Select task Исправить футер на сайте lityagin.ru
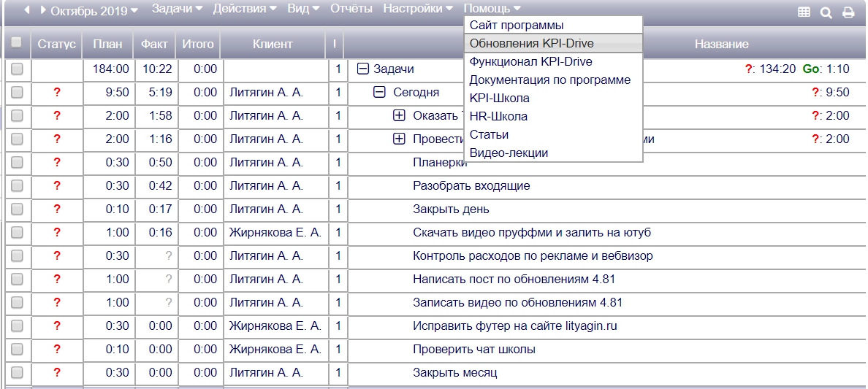Image resolution: width=868 pixels, height=389 pixels. [x=515, y=326]
